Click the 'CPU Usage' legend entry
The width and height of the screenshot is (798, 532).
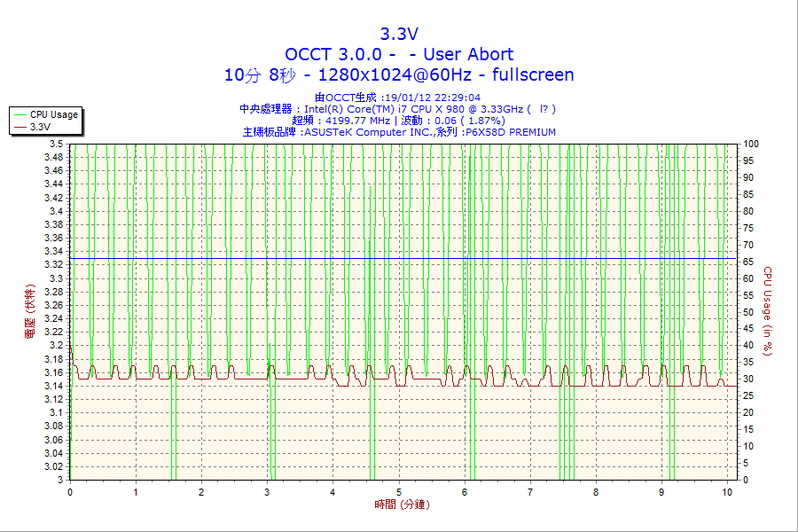pos(46,114)
